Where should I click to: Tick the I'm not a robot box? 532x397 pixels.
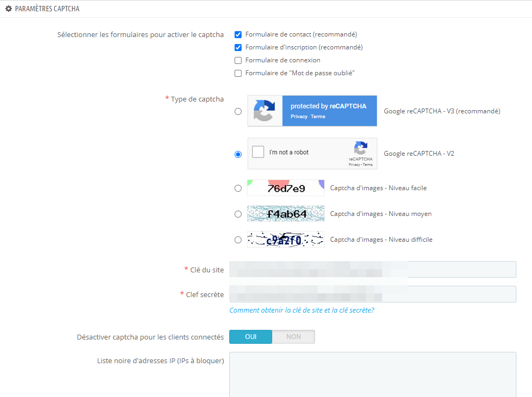[x=258, y=152]
